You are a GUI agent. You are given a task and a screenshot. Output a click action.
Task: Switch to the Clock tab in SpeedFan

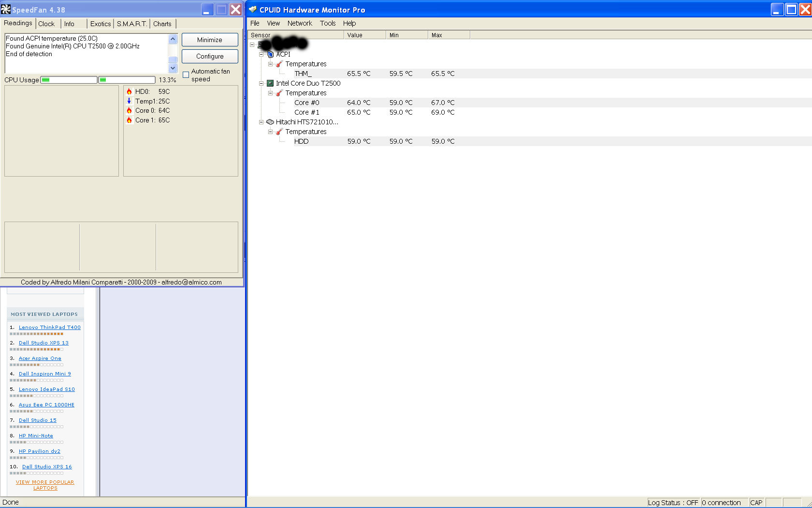pyautogui.click(x=47, y=24)
